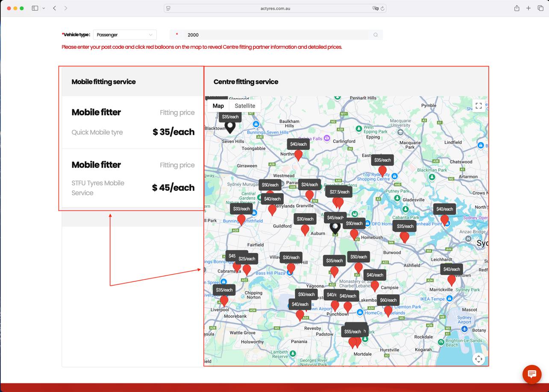Click the postcode input field showing 2000
This screenshot has height=392, width=549.
[276, 35]
